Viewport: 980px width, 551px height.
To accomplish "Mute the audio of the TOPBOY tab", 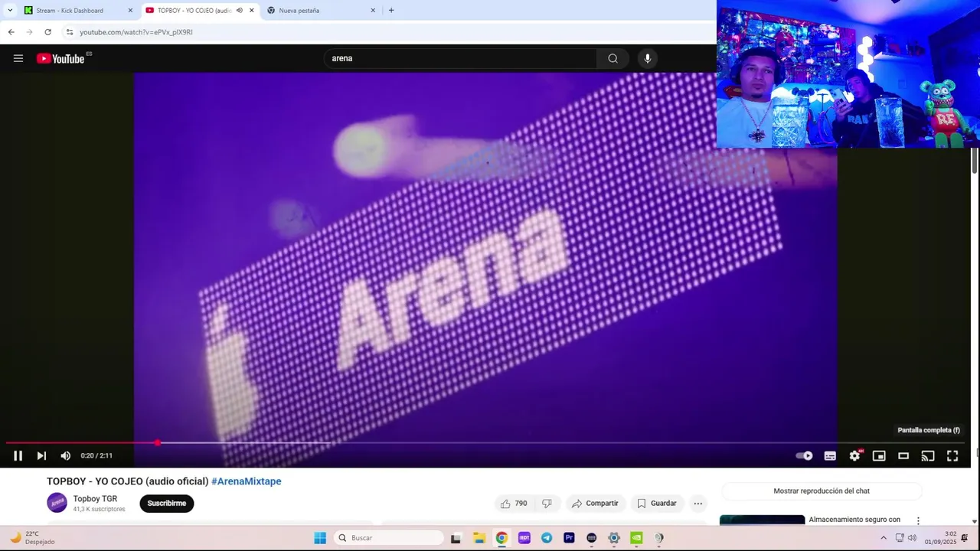I will click(x=239, y=11).
